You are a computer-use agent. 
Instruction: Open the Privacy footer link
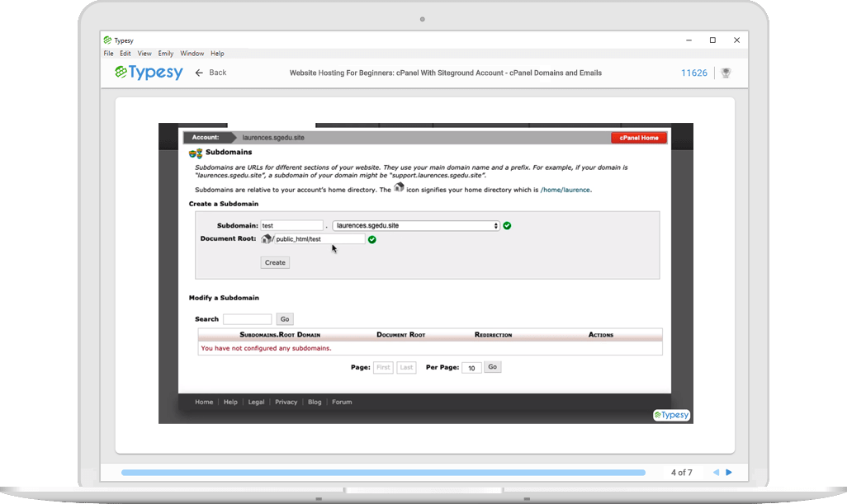click(x=286, y=402)
